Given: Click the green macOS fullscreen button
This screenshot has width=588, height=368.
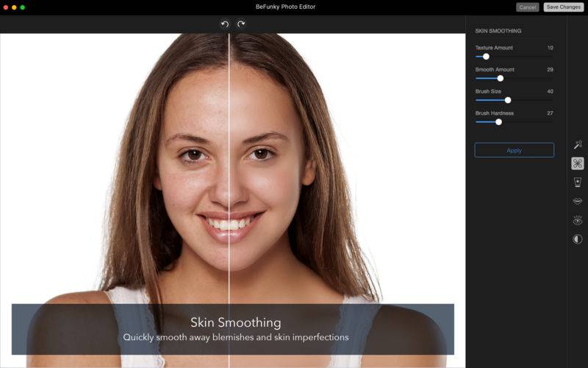Looking at the screenshot, I should click(23, 7).
